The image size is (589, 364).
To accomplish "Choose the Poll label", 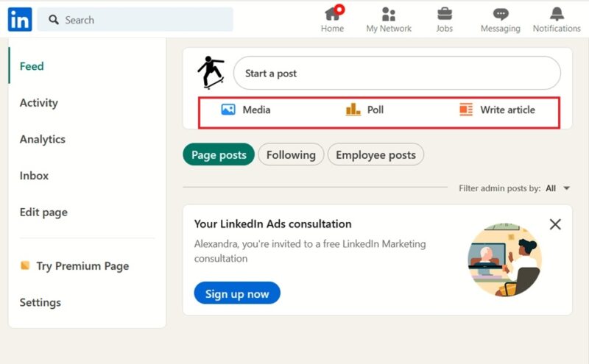I will pos(375,110).
